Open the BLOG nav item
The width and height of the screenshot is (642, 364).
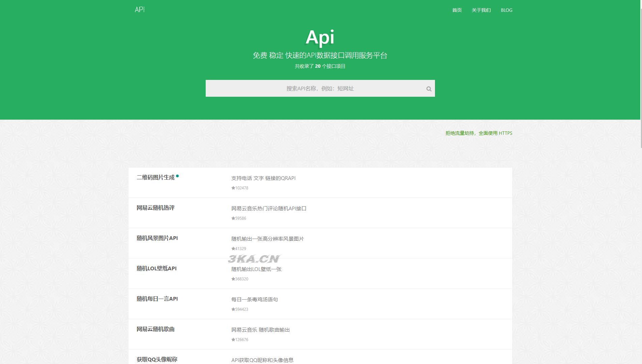tap(506, 10)
